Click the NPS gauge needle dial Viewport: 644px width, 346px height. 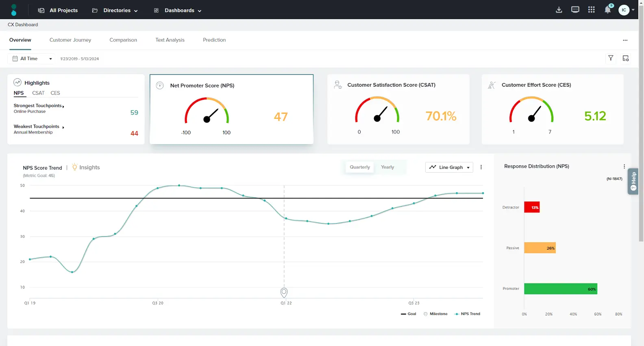point(207,111)
